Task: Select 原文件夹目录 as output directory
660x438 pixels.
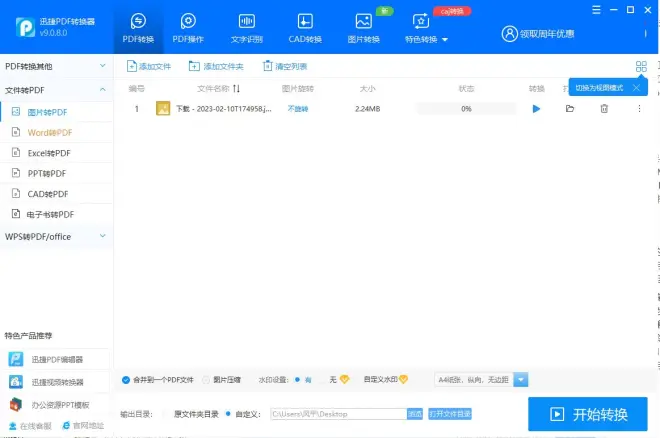Action: (166, 413)
